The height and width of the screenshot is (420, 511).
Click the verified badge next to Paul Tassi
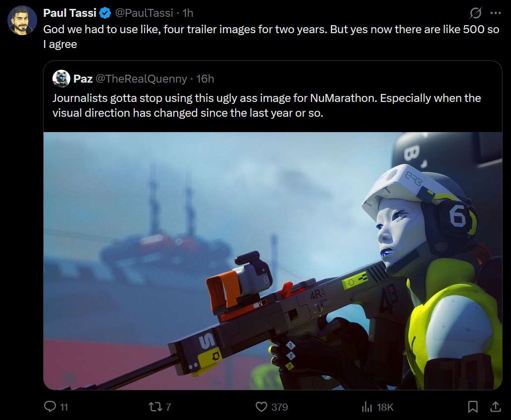pos(105,13)
